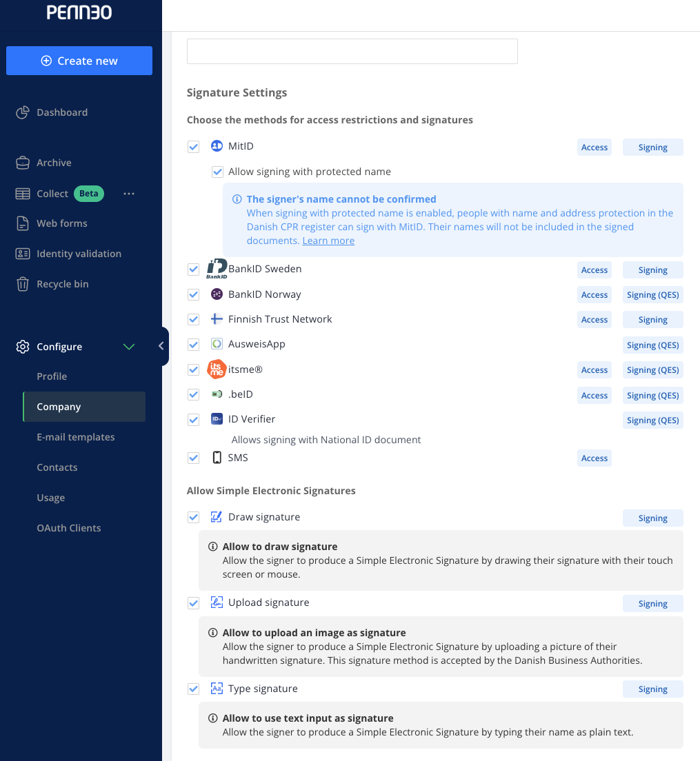Click the Create new button
The image size is (700, 761).
coord(79,61)
